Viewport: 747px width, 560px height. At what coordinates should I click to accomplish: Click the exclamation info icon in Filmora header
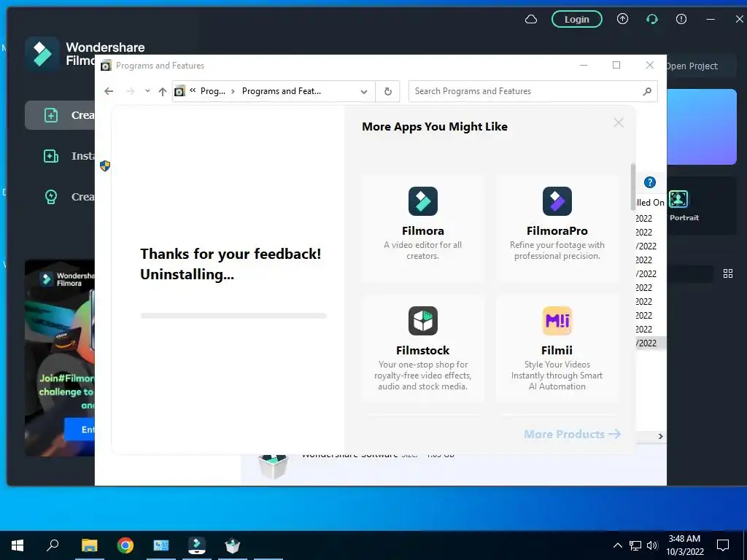click(681, 19)
